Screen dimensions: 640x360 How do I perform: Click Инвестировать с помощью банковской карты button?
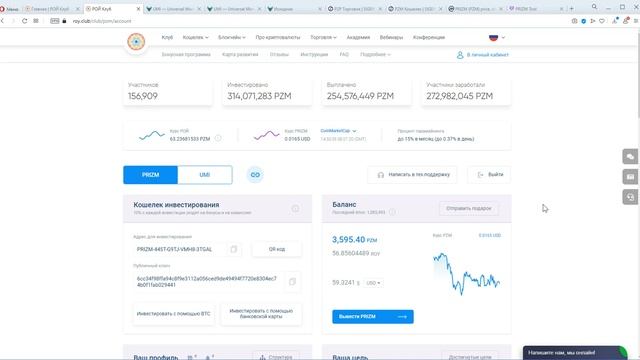click(x=261, y=314)
